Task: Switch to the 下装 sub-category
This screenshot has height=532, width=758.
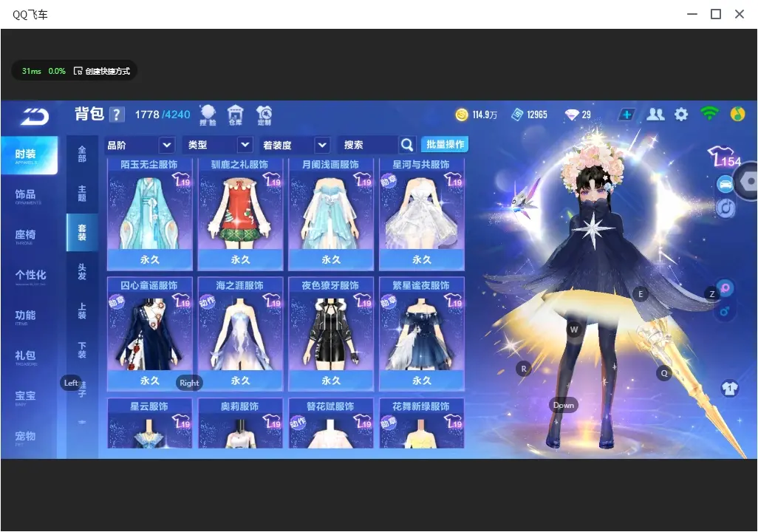Action: coord(82,350)
